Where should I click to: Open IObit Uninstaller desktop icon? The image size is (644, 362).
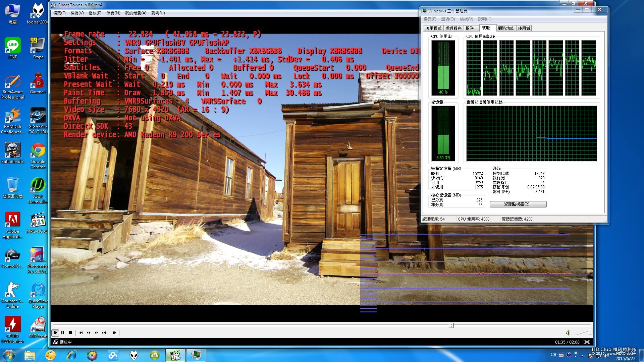click(38, 191)
